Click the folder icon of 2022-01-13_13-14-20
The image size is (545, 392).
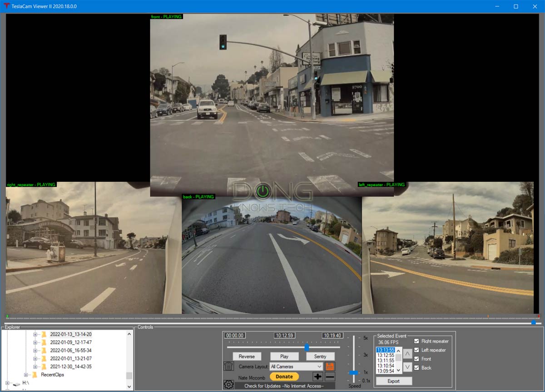click(44, 334)
